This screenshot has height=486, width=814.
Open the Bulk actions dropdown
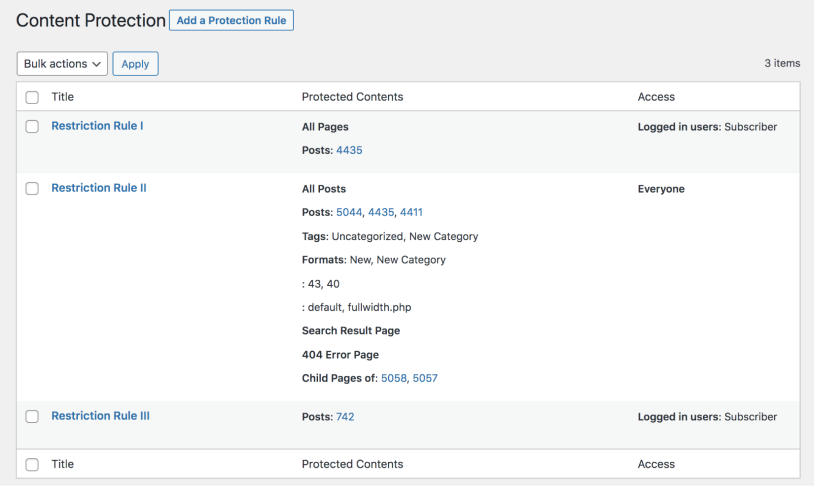62,63
